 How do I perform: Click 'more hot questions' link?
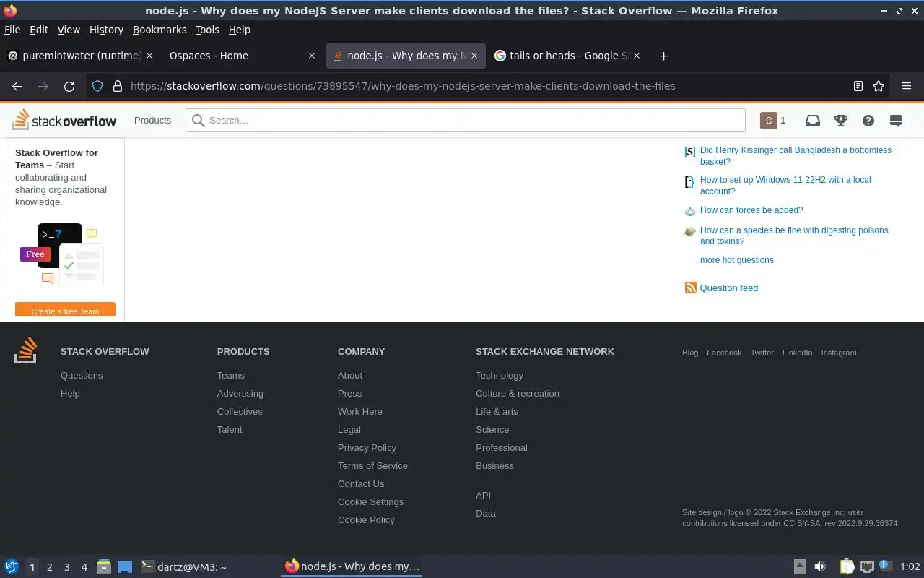click(736, 260)
